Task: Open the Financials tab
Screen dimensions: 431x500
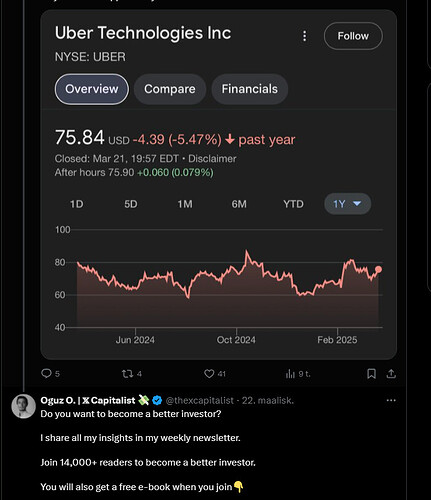Action: 250,89
